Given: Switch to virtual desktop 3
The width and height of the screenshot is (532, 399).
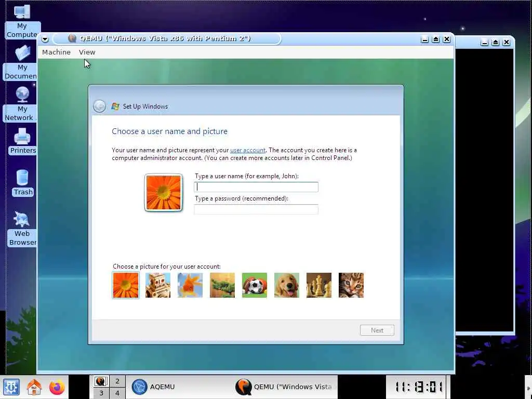Looking at the screenshot, I should [101, 393].
